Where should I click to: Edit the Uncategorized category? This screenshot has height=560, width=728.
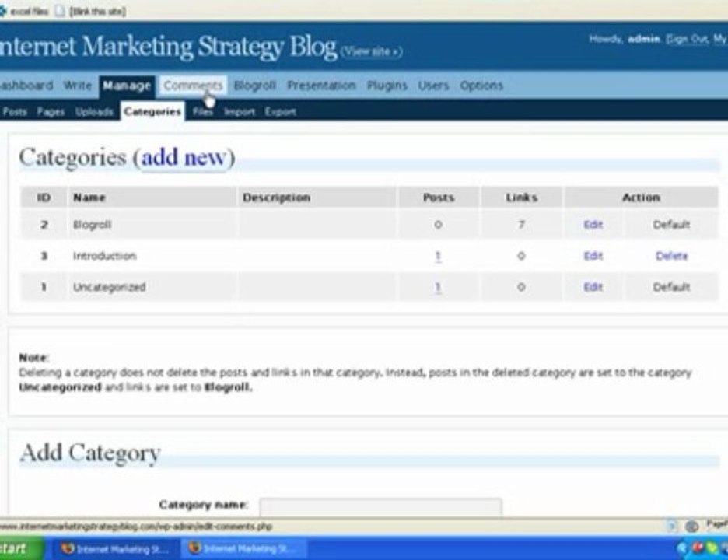click(593, 287)
